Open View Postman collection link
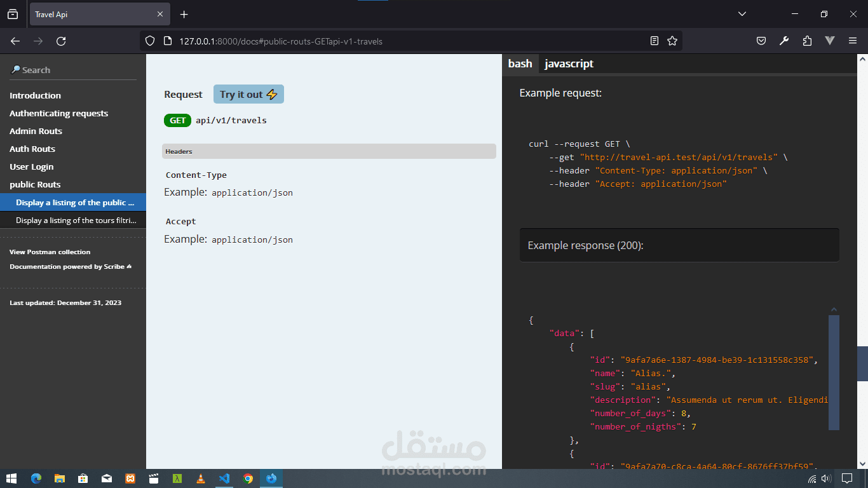This screenshot has width=868, height=488. 50,252
